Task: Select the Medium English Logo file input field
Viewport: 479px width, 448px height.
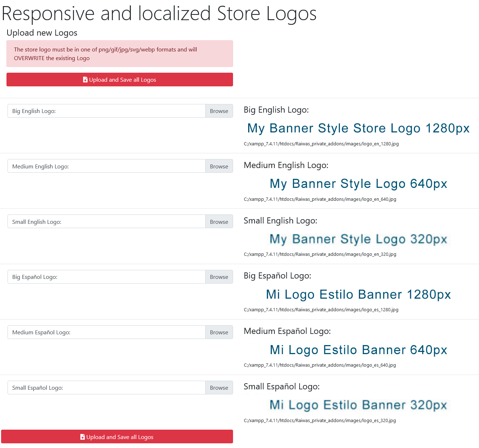Action: pyautogui.click(x=106, y=166)
